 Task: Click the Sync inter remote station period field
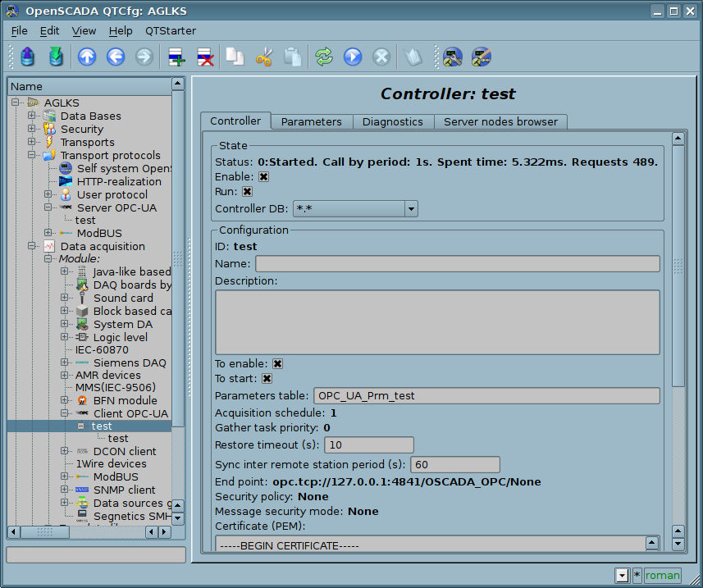(455, 465)
